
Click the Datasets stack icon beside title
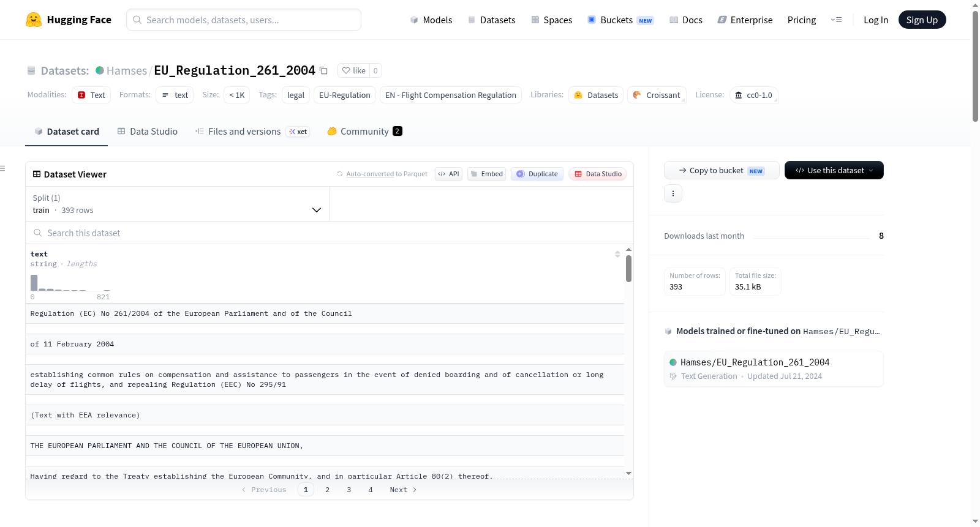[x=31, y=71]
